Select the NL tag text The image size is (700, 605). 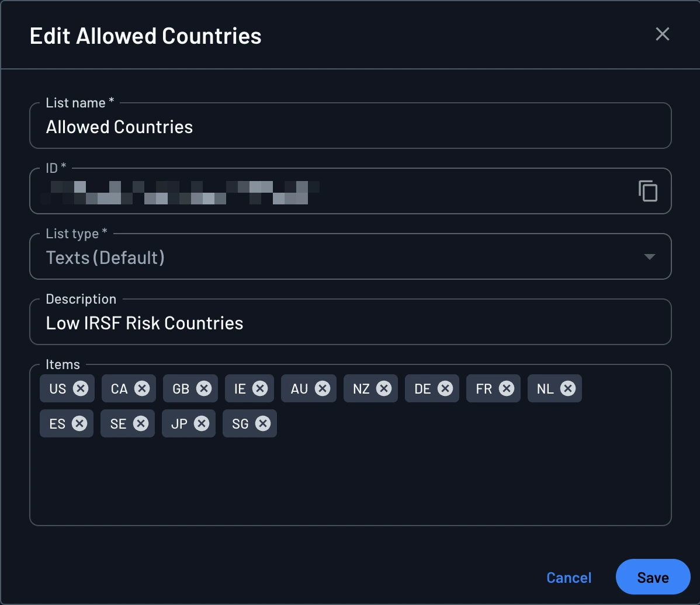click(545, 388)
